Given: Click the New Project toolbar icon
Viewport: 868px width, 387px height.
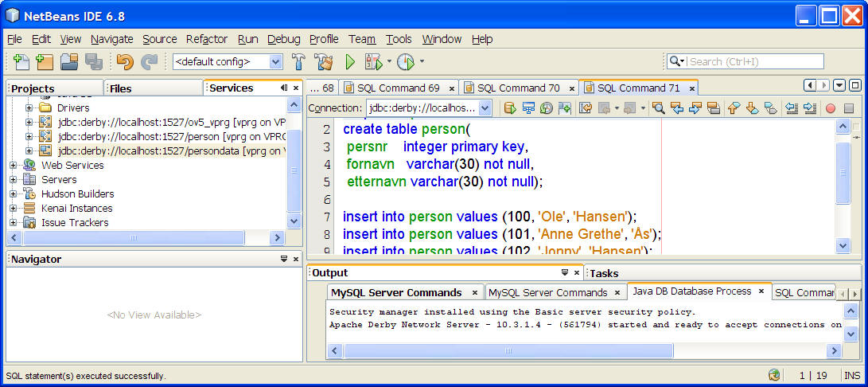Looking at the screenshot, I should (45, 61).
